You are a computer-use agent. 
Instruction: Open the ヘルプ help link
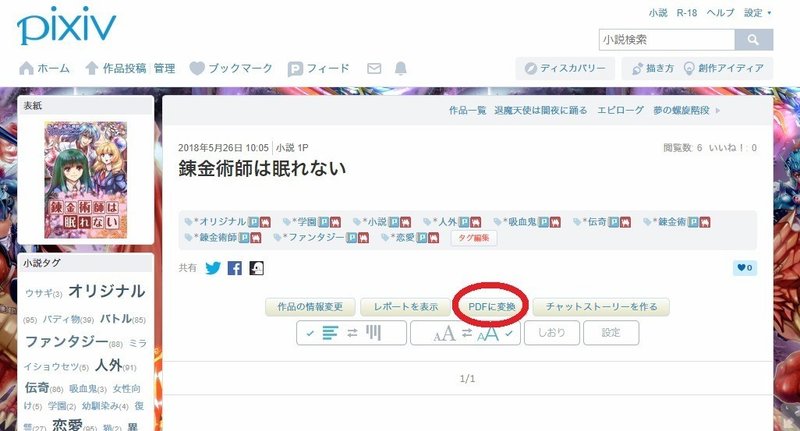[720, 13]
